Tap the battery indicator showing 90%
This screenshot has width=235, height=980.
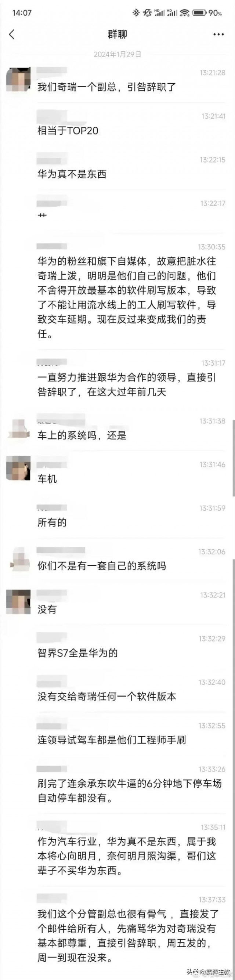[207, 13]
